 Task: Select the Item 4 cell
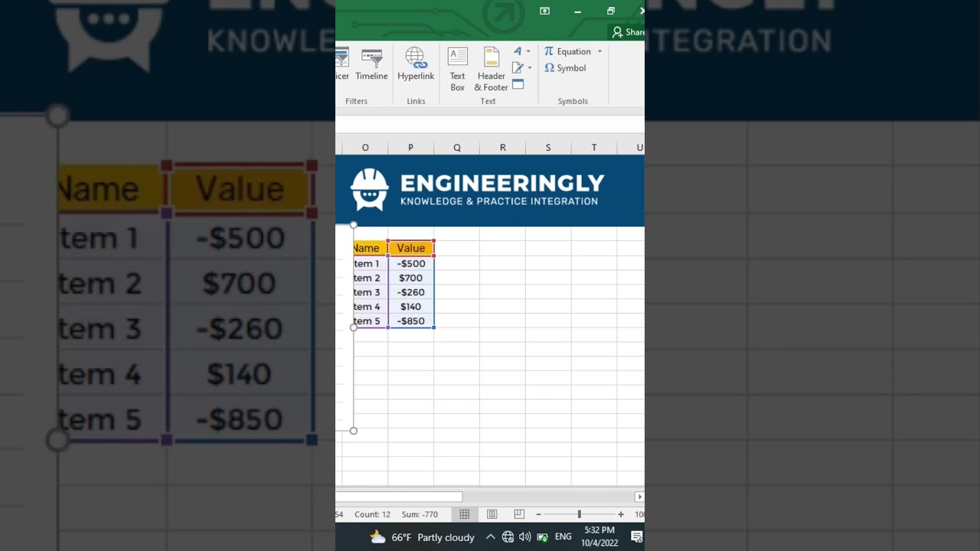point(371,307)
